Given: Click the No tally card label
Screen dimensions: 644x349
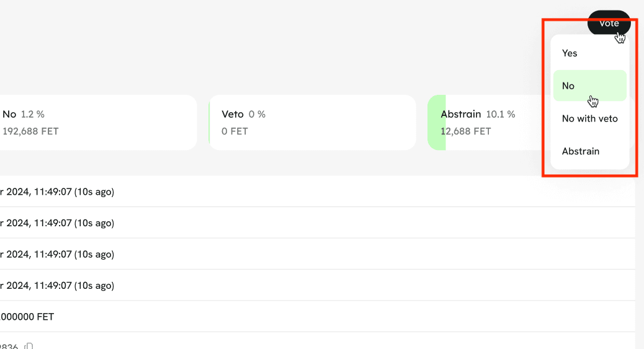Looking at the screenshot, I should 9,114.
